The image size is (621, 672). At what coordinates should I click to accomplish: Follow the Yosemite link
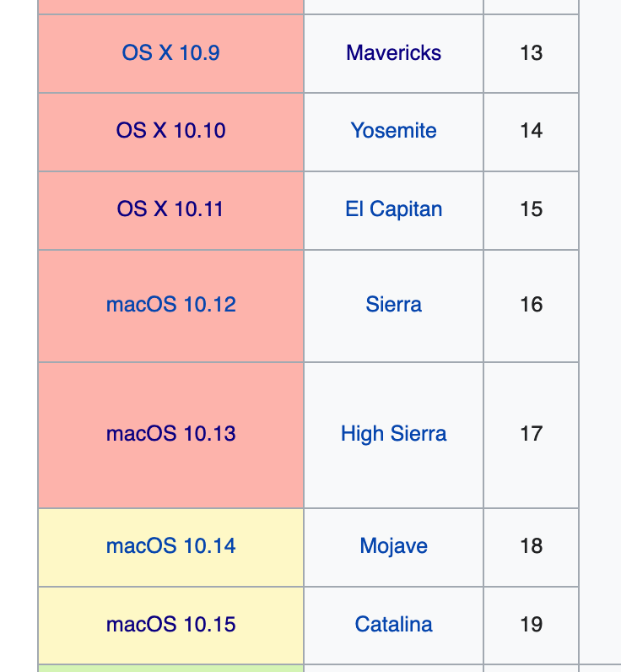393,131
